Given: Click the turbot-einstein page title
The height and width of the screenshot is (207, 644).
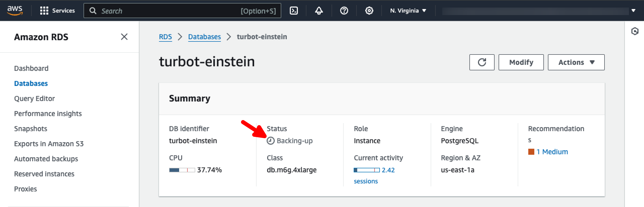Looking at the screenshot, I should tap(207, 62).
